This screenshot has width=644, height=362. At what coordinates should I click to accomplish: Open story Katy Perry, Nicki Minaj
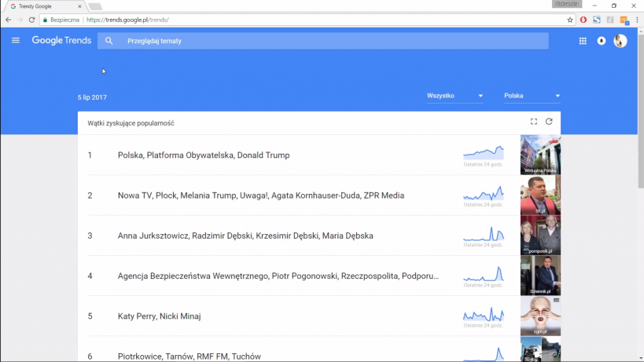(x=160, y=316)
